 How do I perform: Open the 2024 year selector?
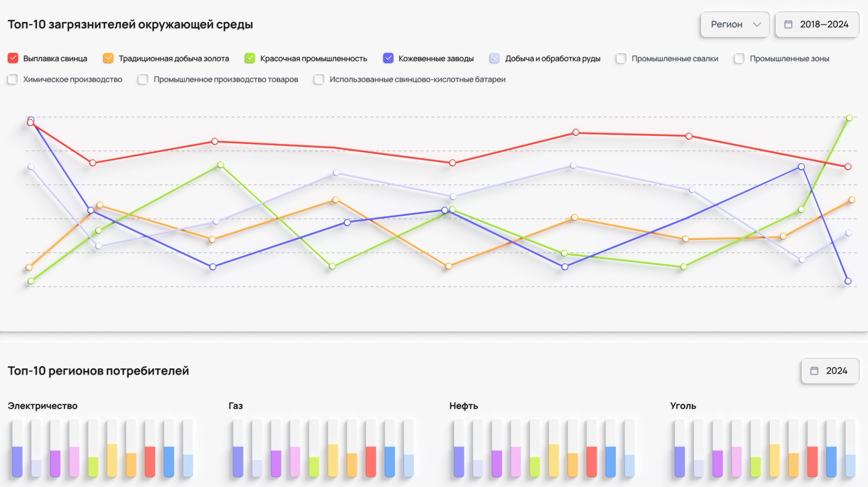tap(830, 371)
